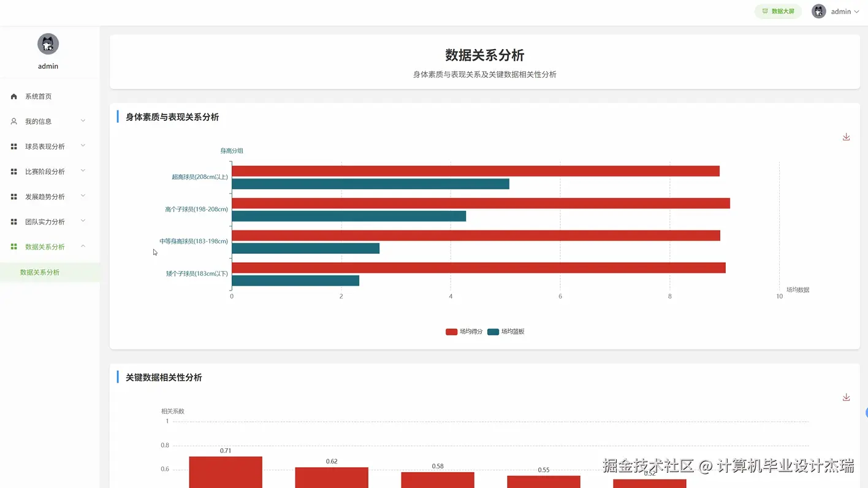868x488 pixels.
Task: Expand the 我的信息 menu
Action: 48,121
